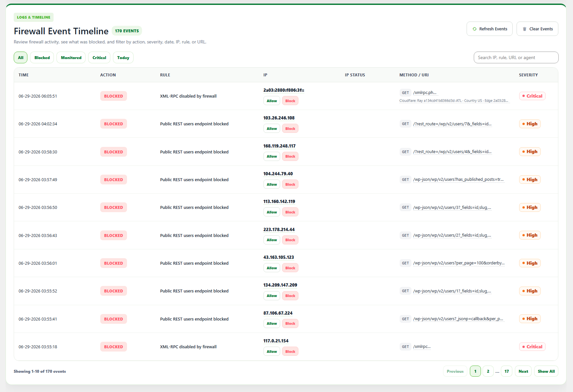The width and height of the screenshot is (573, 392).
Task: Click the IP address 87.106.67.224
Action: pos(278,313)
